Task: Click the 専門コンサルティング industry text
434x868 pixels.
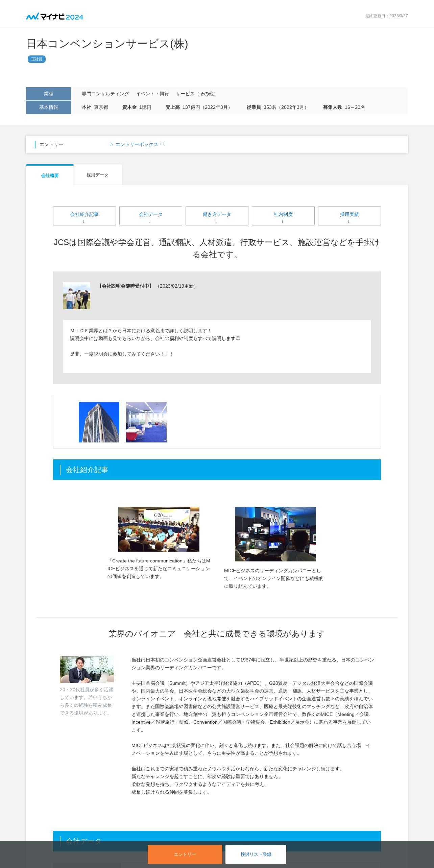Action: (105, 94)
